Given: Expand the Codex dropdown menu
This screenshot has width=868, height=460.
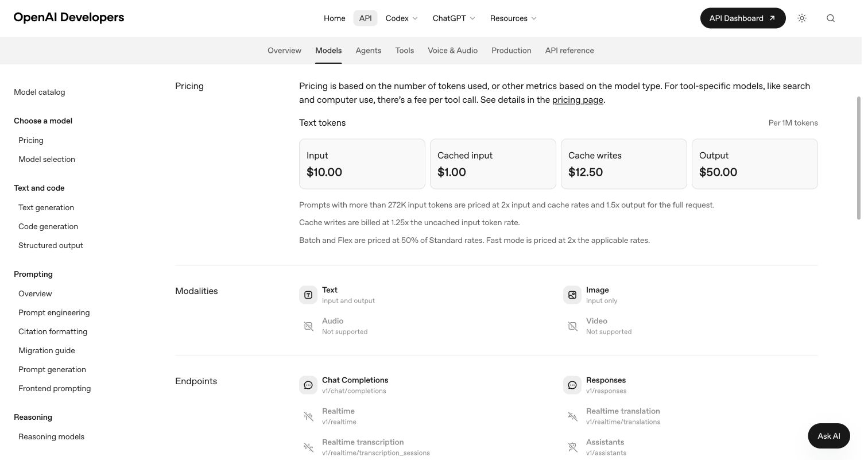Looking at the screenshot, I should [x=402, y=18].
